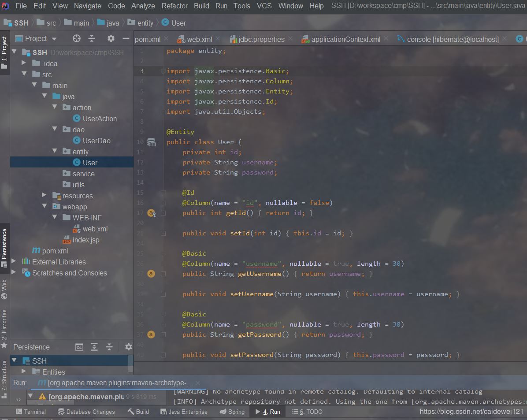Click the Spring bean gutter icon beside User class
The height and width of the screenshot is (420, 527).
tap(150, 142)
